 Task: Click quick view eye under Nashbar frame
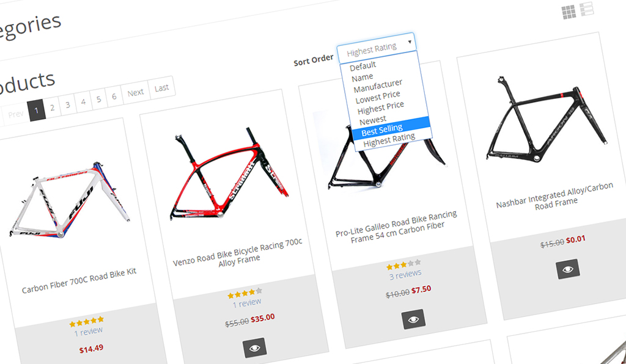(568, 269)
